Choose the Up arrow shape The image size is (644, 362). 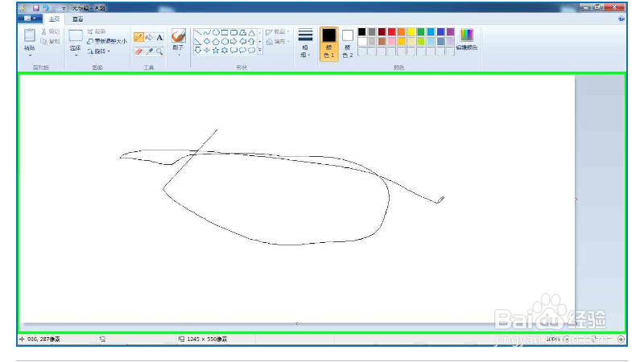pyautogui.click(x=251, y=42)
